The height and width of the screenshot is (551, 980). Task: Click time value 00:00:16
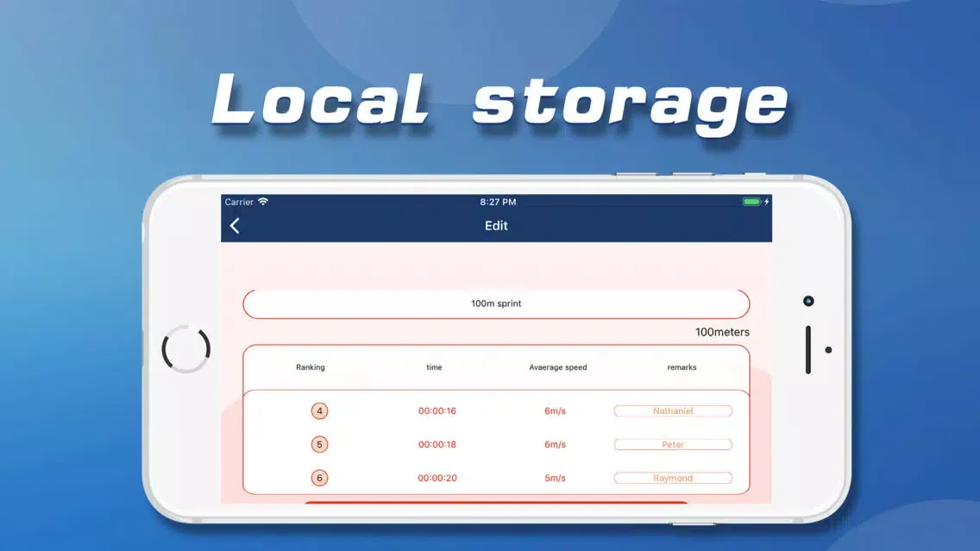coord(437,411)
